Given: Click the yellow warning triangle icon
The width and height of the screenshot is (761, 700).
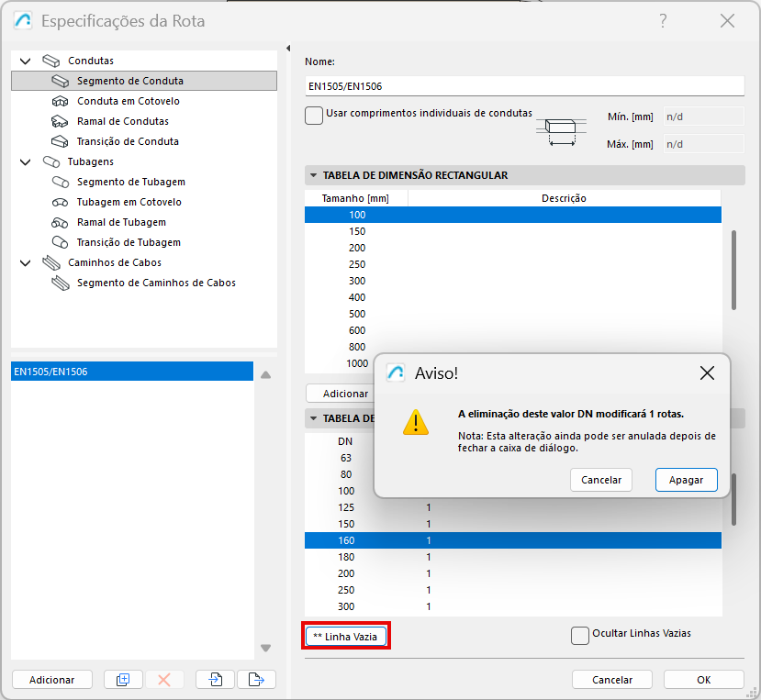Looking at the screenshot, I should pyautogui.click(x=416, y=422).
